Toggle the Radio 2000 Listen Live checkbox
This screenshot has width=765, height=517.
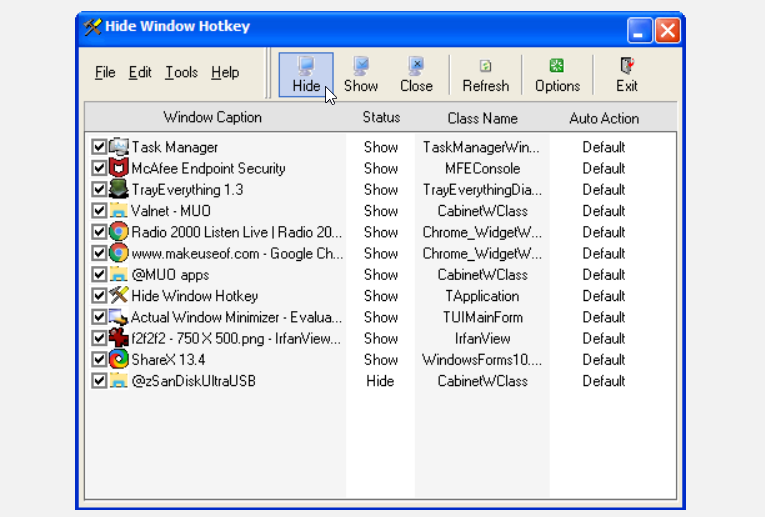99,232
